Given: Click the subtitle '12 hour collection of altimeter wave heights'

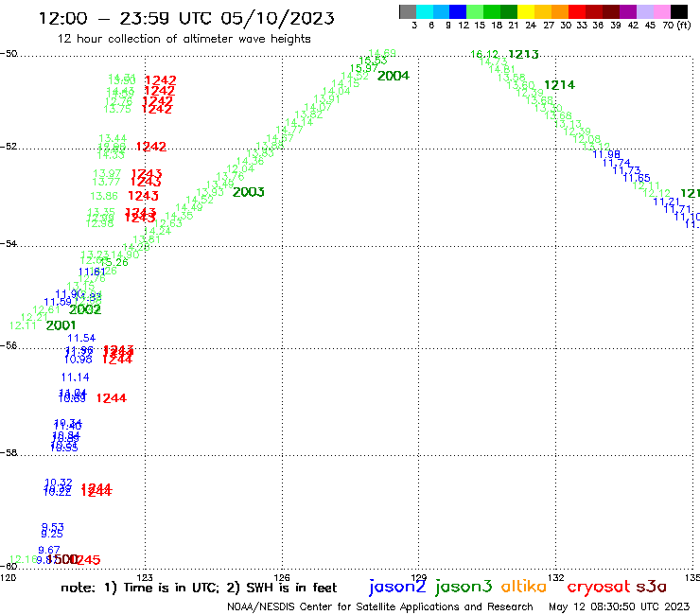Looking at the screenshot, I should 184,39.
